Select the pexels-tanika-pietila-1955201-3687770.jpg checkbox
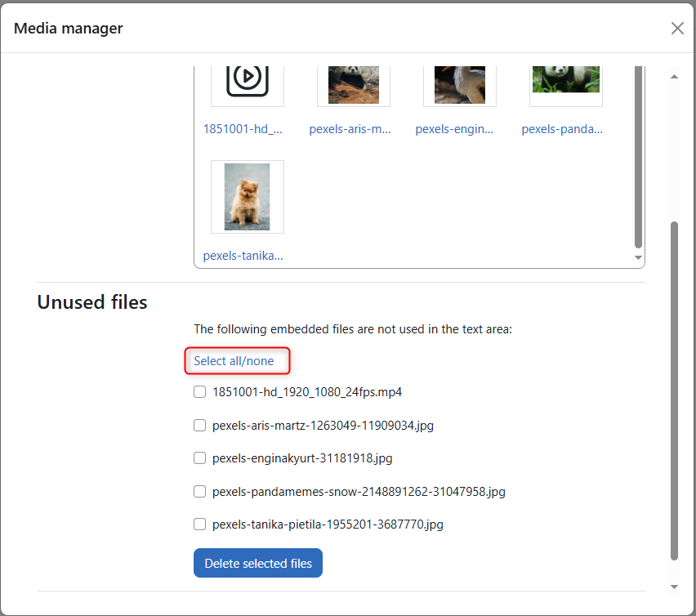 200,524
